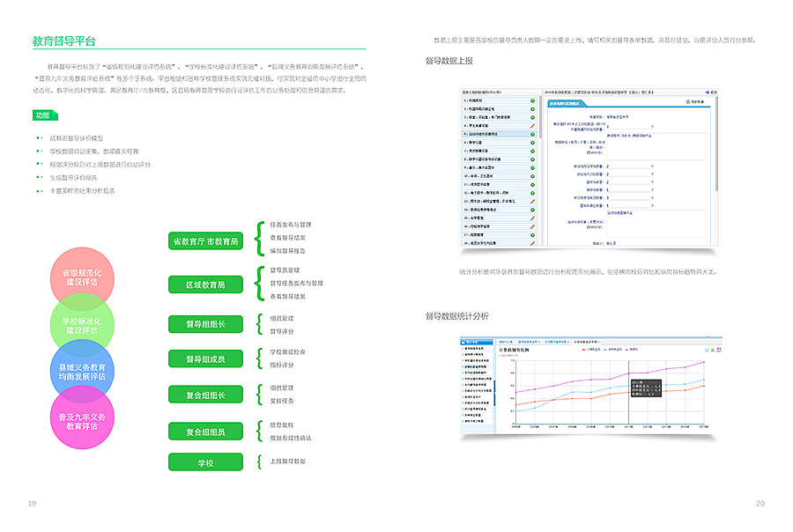The width and height of the screenshot is (793, 532).
Task: Click the 数据有效性确认 text
Action: tap(290, 438)
